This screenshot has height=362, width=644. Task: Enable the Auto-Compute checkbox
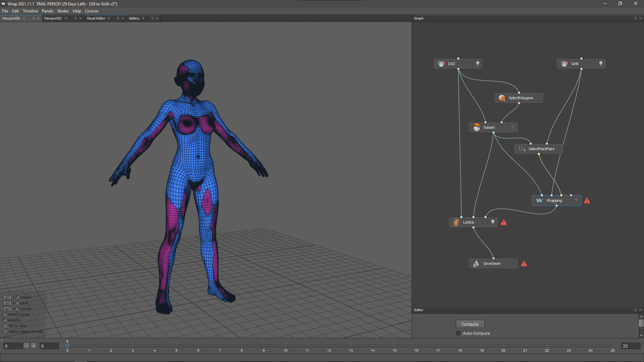pos(458,333)
